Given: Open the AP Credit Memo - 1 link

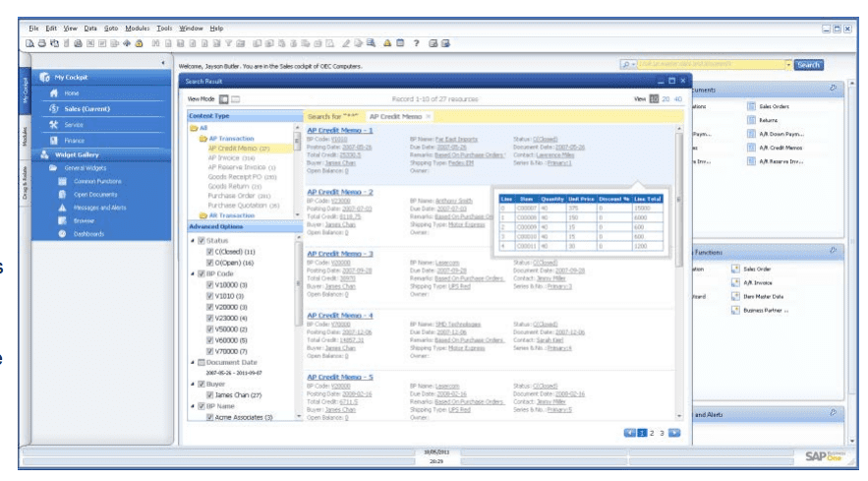Looking at the screenshot, I should tap(340, 130).
